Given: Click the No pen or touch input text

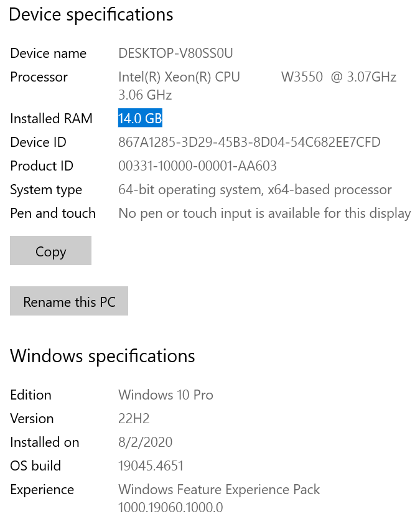Looking at the screenshot, I should point(264,213).
